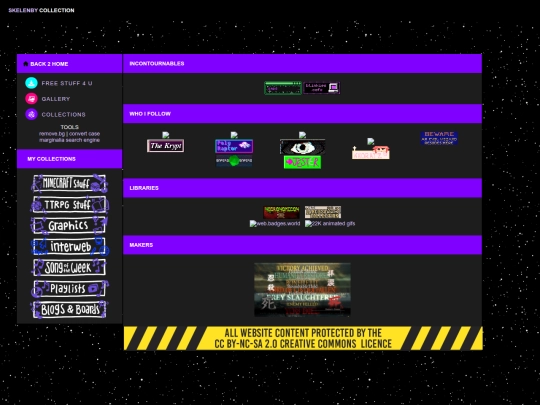Click the green terminal-style badge under Incontournables

click(283, 88)
